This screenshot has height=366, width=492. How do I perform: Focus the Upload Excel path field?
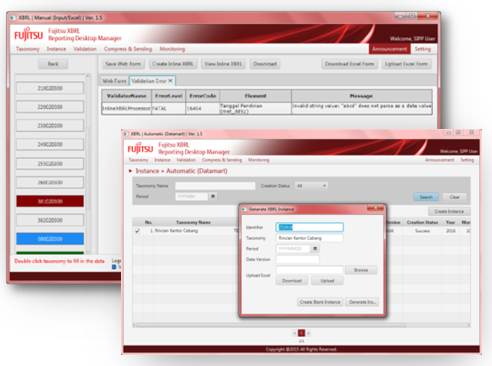[x=309, y=270]
